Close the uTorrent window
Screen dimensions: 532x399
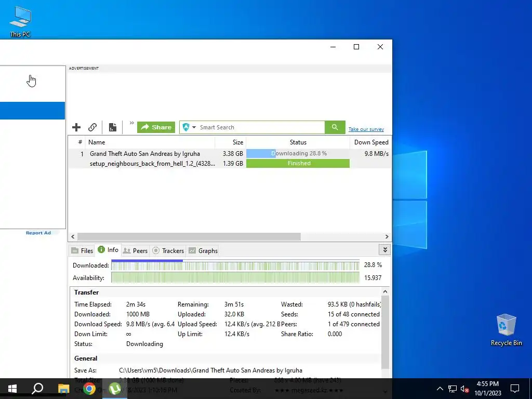coord(380,47)
